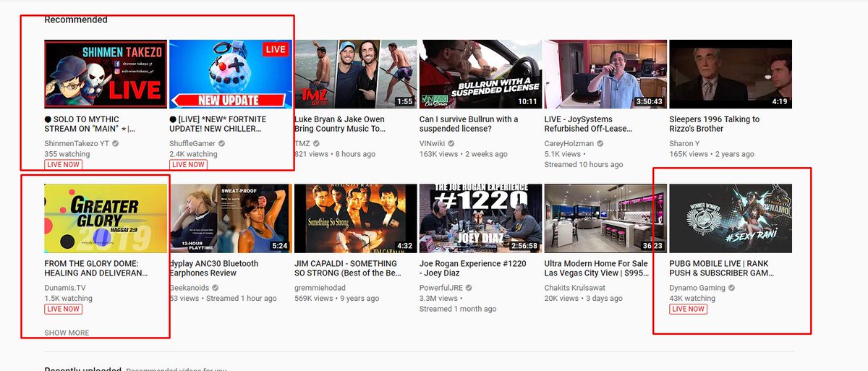Viewport: 868px width, 371px height.
Task: Open ShinmenTakezo YT channel
Action: (76, 143)
